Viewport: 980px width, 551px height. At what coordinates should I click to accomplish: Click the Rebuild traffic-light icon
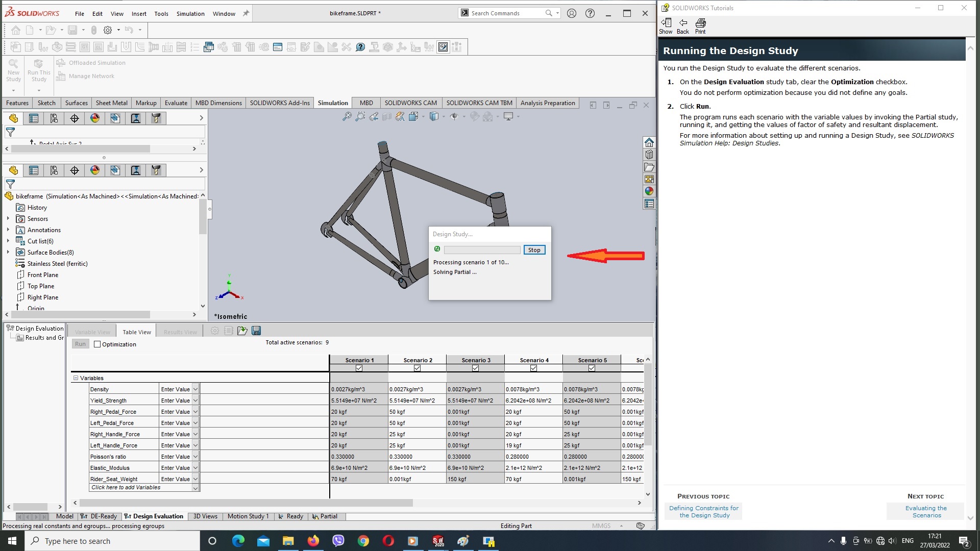click(x=94, y=30)
